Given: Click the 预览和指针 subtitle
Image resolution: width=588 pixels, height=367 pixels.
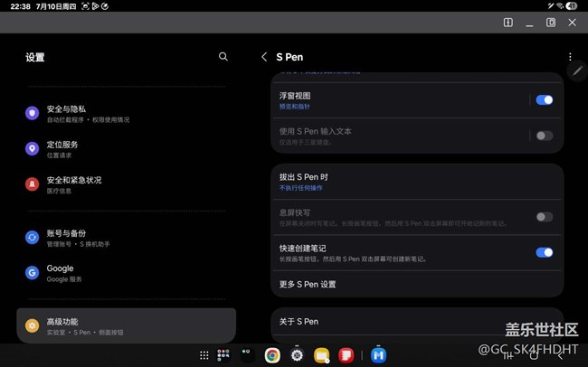Looking at the screenshot, I should coord(295,107).
